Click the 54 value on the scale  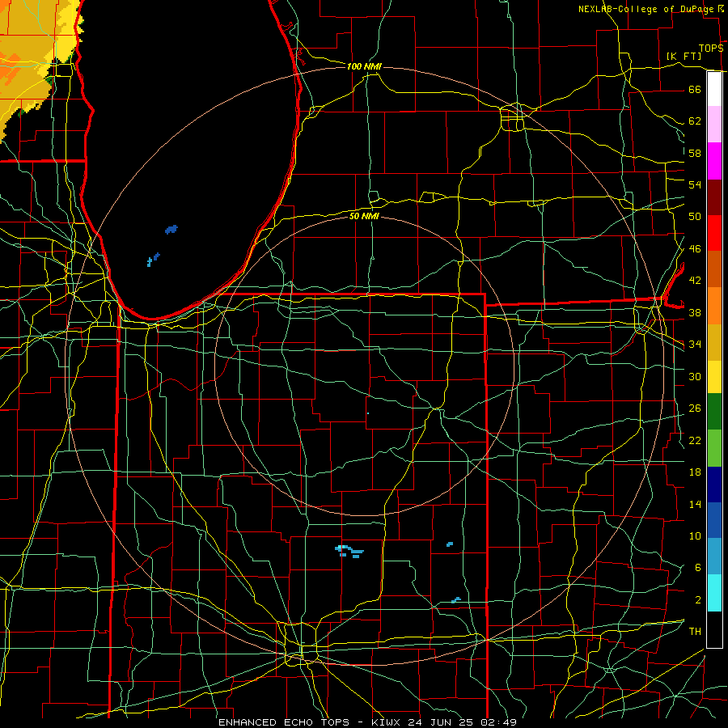[695, 184]
